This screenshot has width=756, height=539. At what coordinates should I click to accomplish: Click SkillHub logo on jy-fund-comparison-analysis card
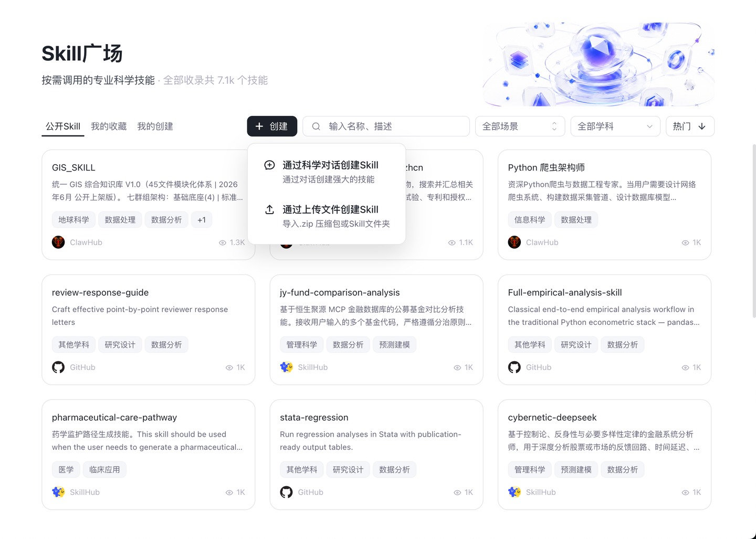(286, 367)
